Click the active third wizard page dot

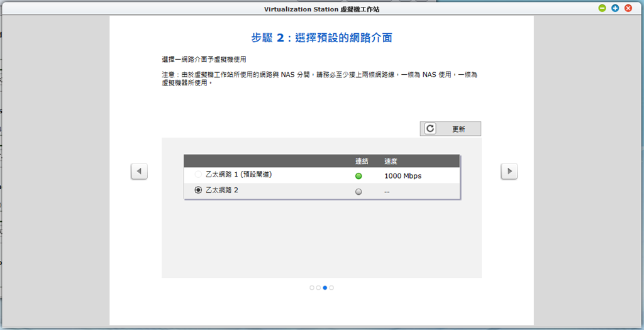325,288
